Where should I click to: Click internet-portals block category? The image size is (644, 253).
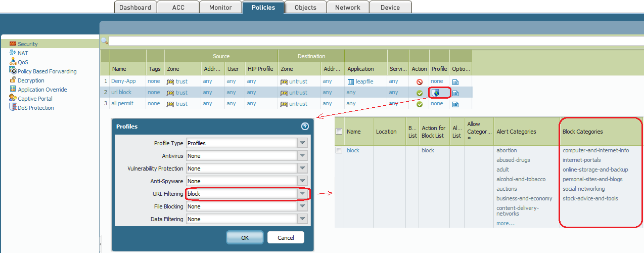pos(582,160)
